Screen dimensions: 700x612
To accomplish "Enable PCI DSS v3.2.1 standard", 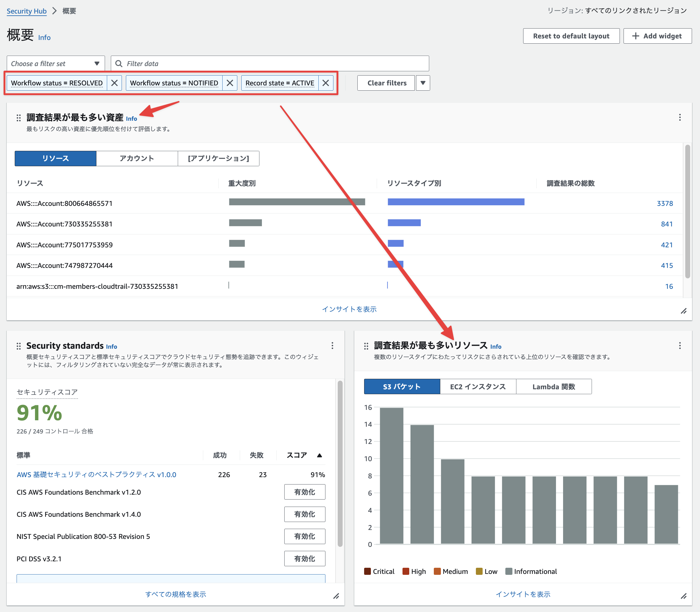I will [305, 559].
